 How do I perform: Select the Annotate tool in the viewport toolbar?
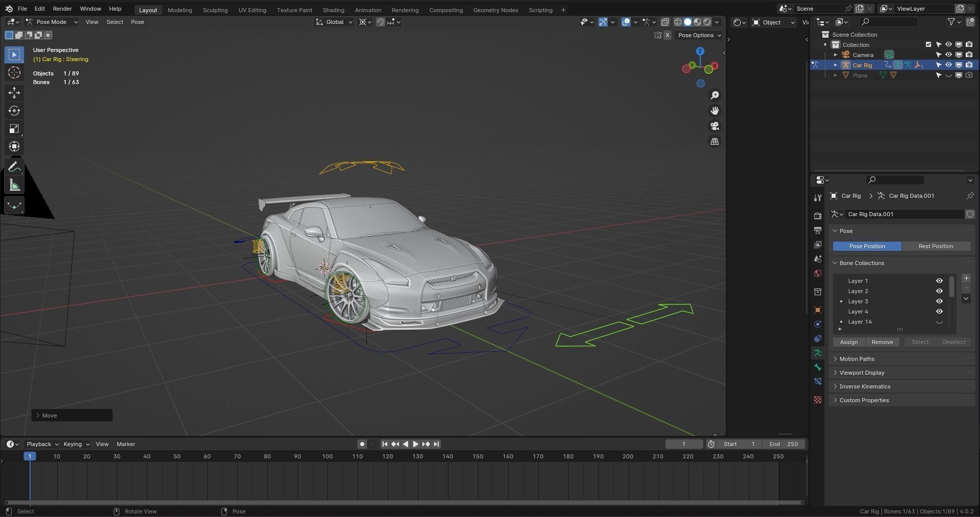pos(14,167)
